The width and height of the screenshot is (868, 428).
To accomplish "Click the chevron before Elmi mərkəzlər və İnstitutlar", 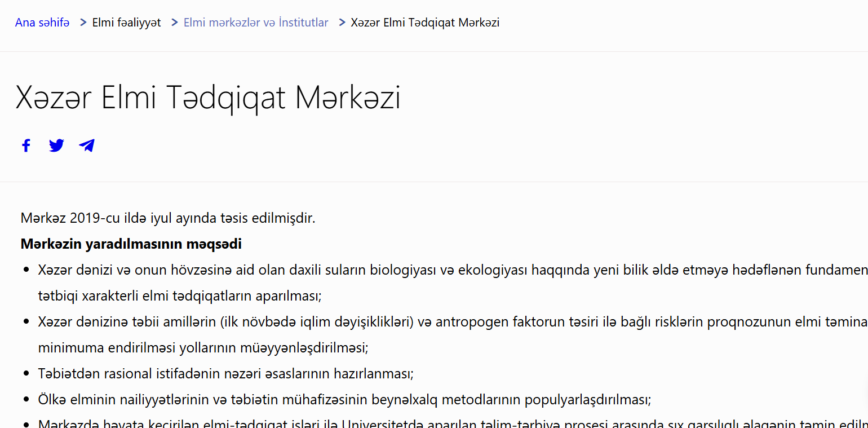I will tap(175, 23).
